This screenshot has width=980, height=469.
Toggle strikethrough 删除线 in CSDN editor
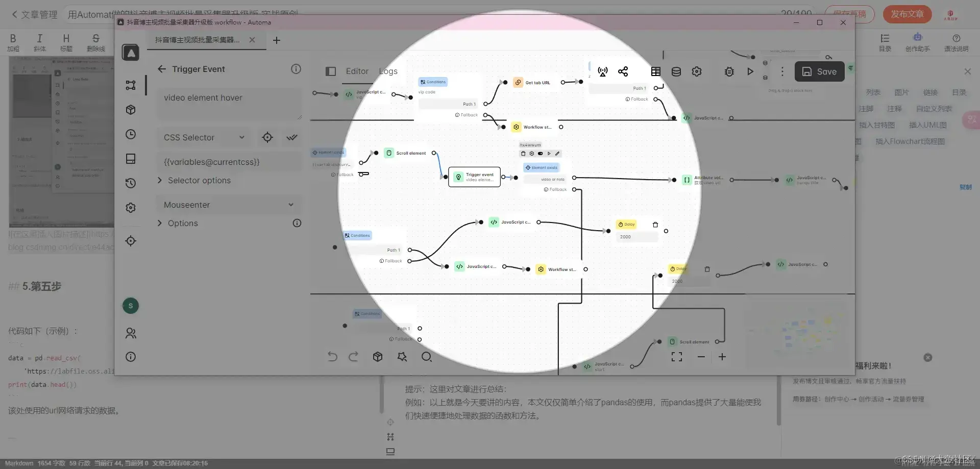click(x=96, y=42)
